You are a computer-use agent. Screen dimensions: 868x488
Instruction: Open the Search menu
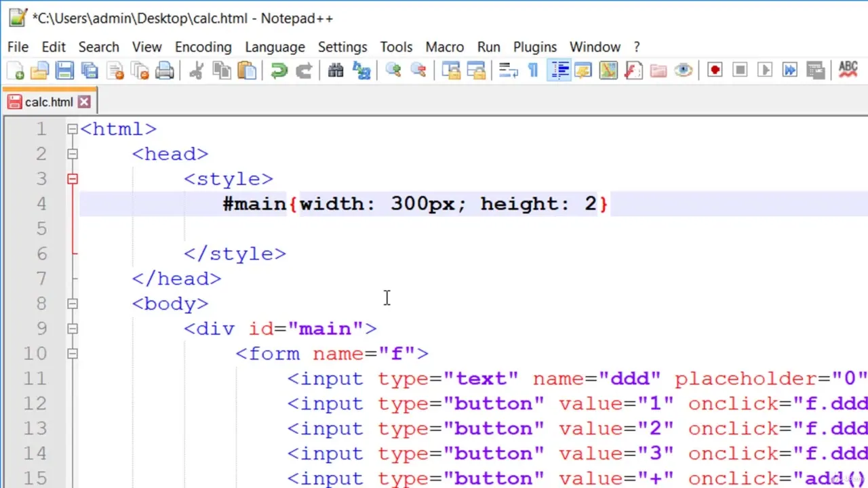tap(98, 47)
